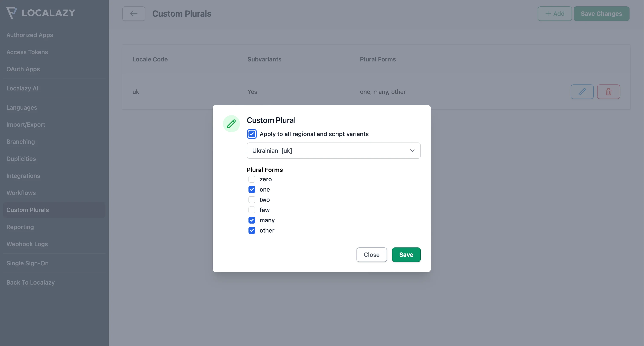Navigate to Integrations in sidebar

pos(23,175)
